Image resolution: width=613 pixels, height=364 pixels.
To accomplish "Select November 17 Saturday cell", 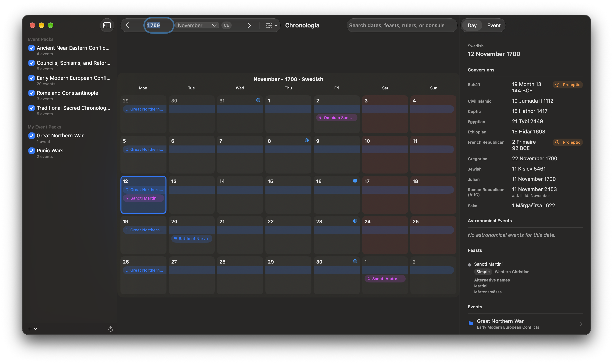I will tap(385, 195).
